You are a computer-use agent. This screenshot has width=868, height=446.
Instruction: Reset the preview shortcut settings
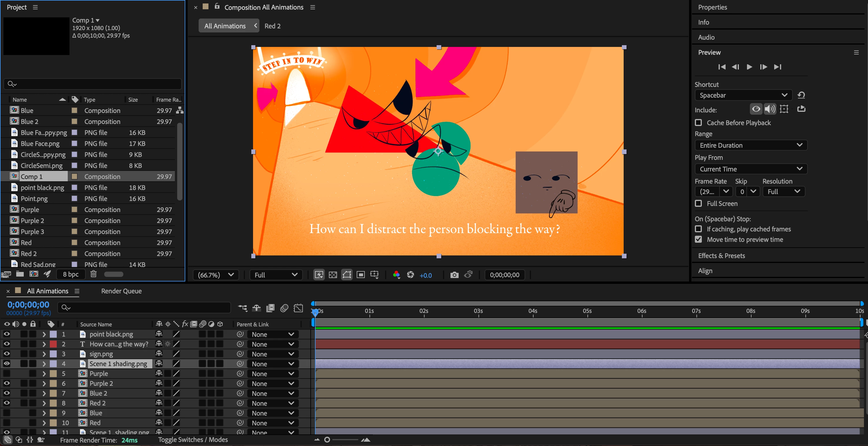click(x=801, y=95)
